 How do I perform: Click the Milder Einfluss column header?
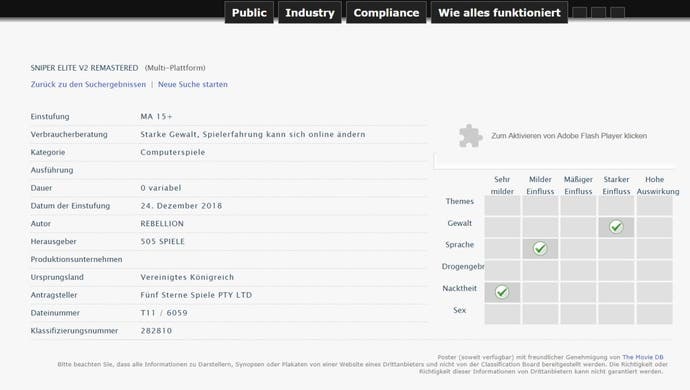pyautogui.click(x=540, y=185)
